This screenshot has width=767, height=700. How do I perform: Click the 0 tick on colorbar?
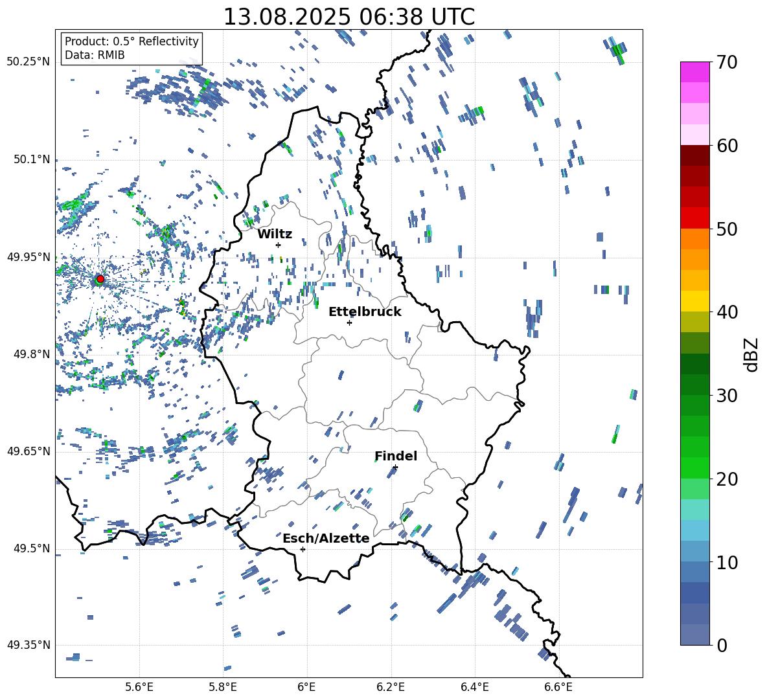(722, 645)
